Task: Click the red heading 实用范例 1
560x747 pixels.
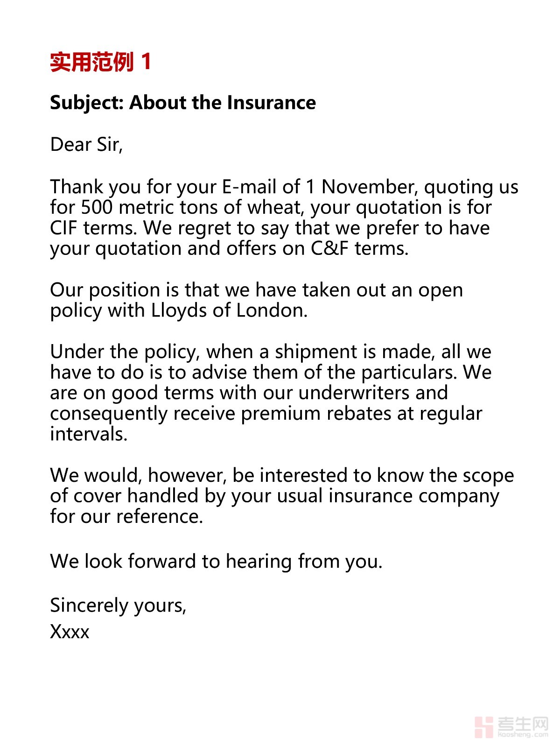Action: pos(101,62)
